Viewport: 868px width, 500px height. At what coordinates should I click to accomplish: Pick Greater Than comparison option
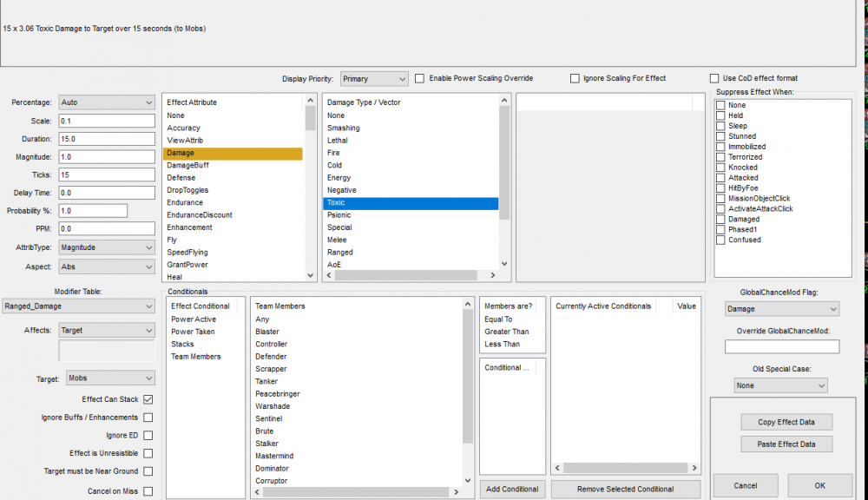[x=506, y=332]
